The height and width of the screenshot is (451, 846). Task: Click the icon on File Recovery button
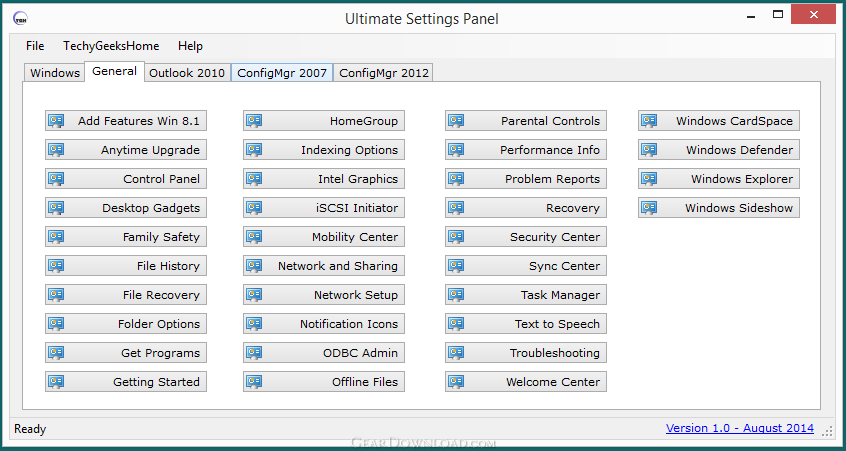pos(56,295)
